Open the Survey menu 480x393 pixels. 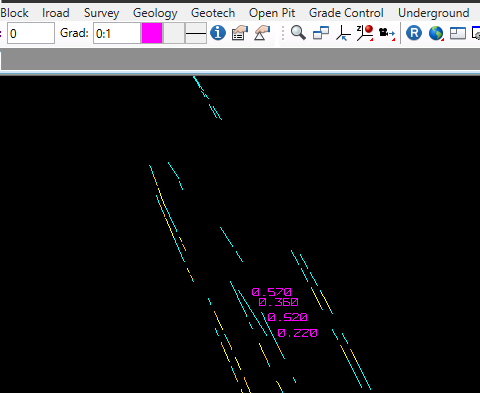(x=101, y=13)
